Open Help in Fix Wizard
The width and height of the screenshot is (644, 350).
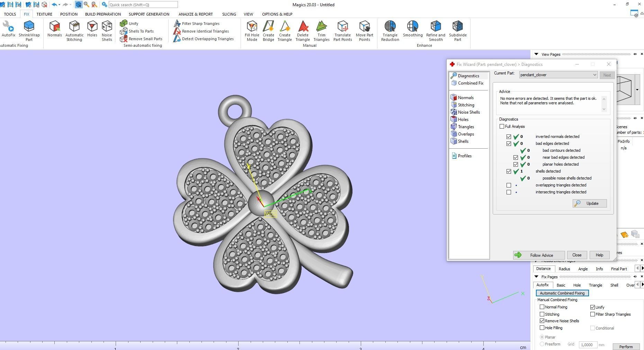pos(599,255)
